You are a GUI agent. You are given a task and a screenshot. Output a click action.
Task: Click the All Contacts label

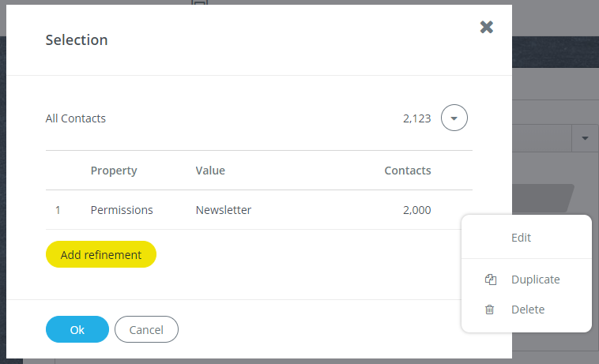(x=76, y=118)
